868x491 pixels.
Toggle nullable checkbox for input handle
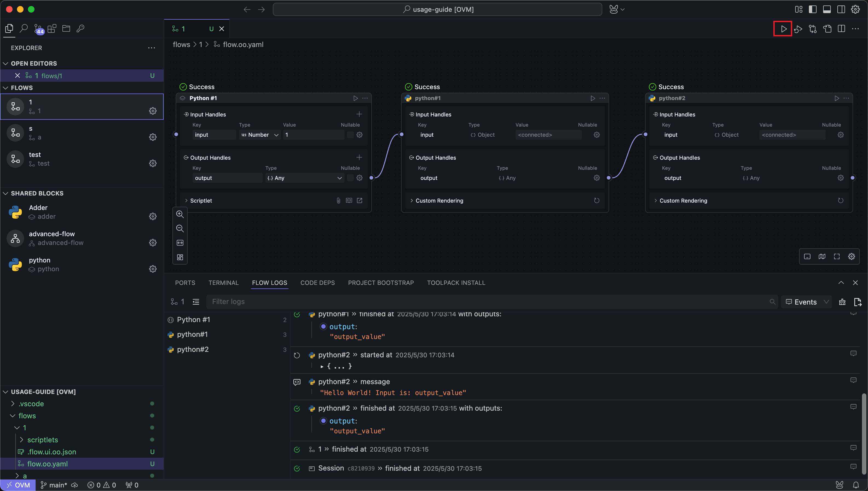point(350,135)
